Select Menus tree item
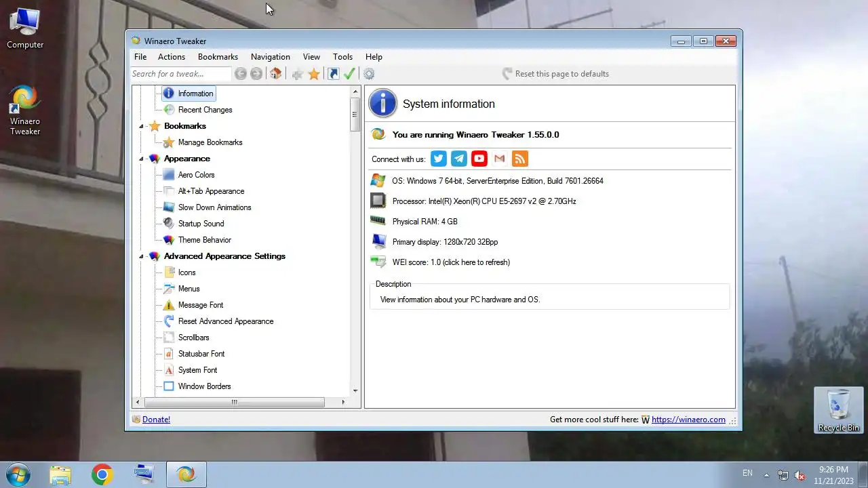Image resolution: width=868 pixels, height=488 pixels. [189, 289]
